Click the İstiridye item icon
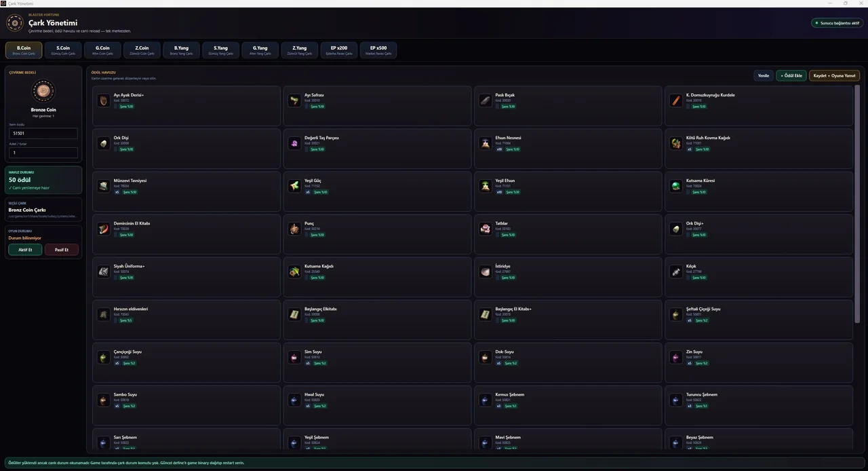This screenshot has width=868, height=471. point(485,271)
